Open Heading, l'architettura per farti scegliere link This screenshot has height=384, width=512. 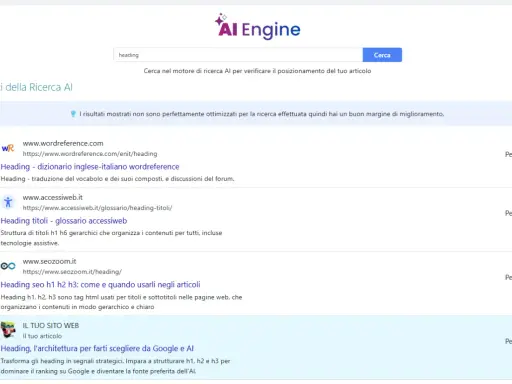[97, 349]
